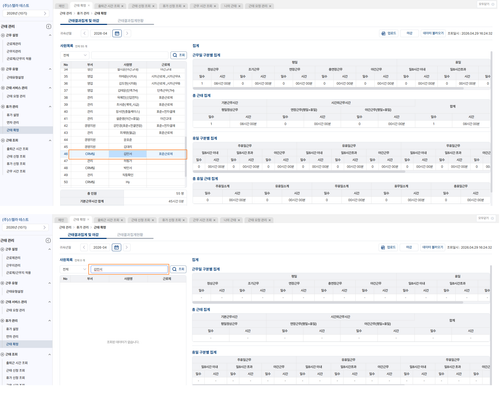Open 근태 확정 menu item in upper sidebar
Viewport: 500px width, 402px height.
27,130
